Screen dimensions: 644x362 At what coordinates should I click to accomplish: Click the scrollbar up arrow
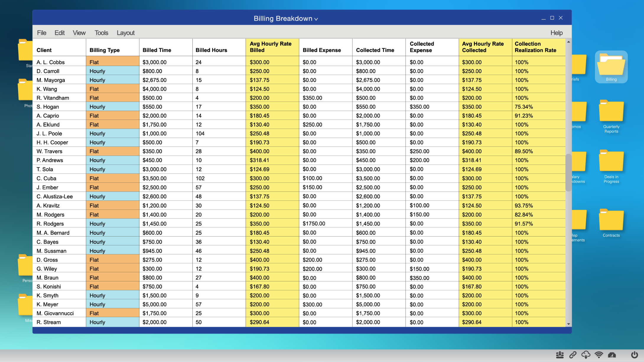coord(568,42)
